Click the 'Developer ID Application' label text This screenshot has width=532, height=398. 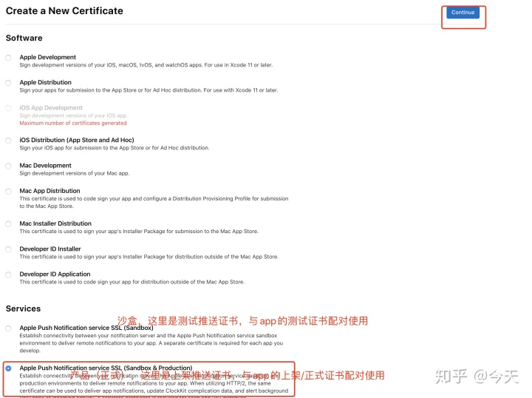point(55,274)
